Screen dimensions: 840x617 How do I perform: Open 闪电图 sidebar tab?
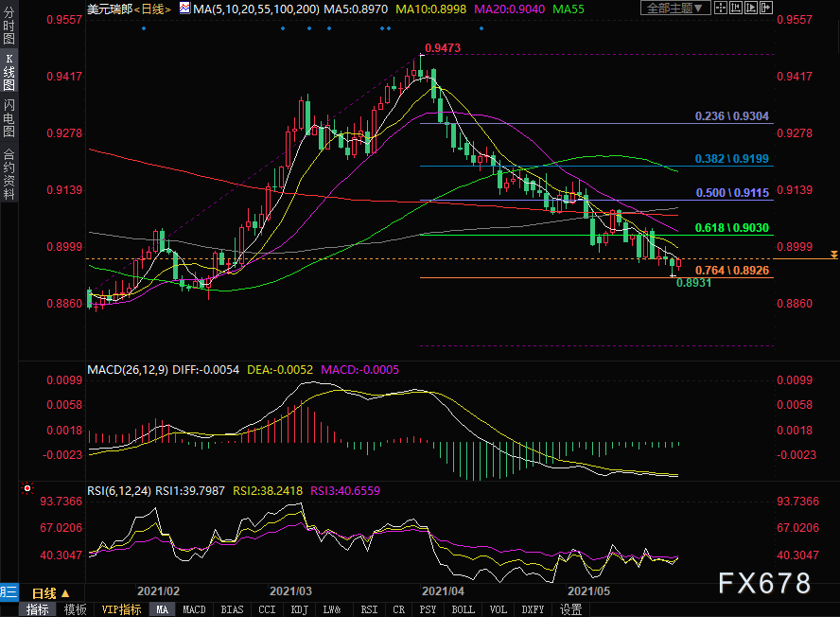9,118
